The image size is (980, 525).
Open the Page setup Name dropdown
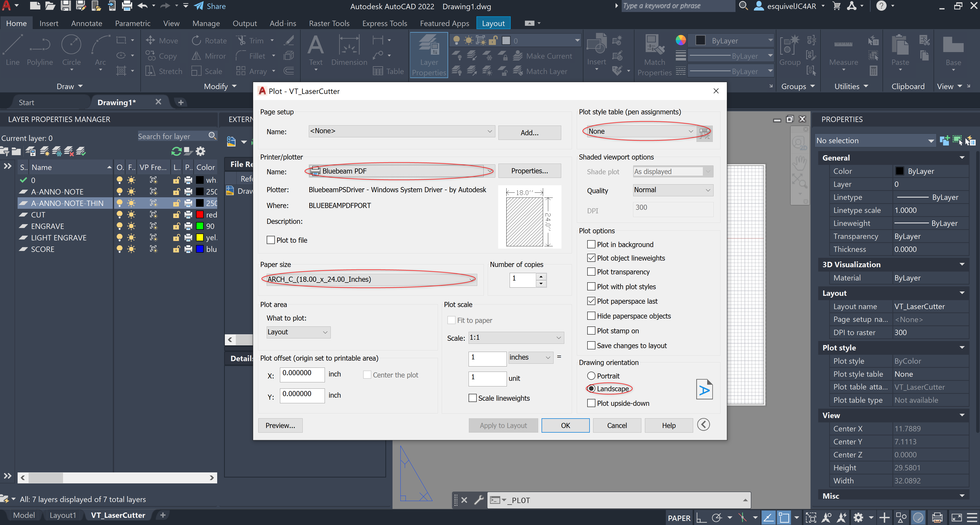pyautogui.click(x=402, y=131)
